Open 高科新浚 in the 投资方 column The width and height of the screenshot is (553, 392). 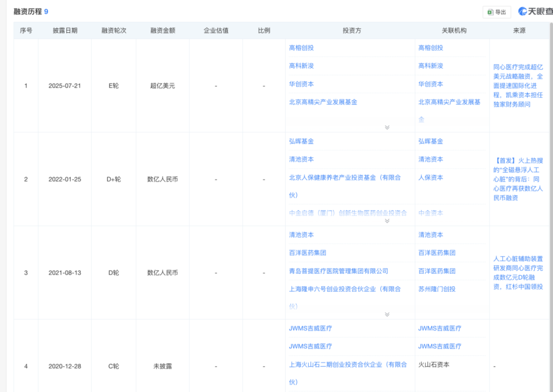[x=301, y=66]
